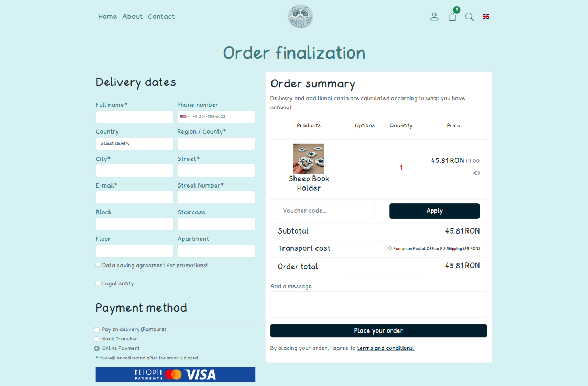Viewport: 588px width, 386px height.
Task: Click the Place your order button
Action: point(378,330)
